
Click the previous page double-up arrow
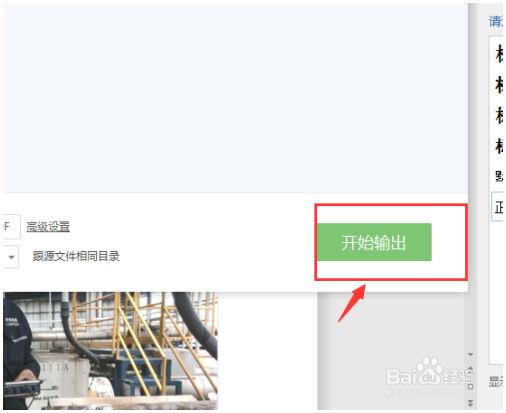(x=471, y=370)
